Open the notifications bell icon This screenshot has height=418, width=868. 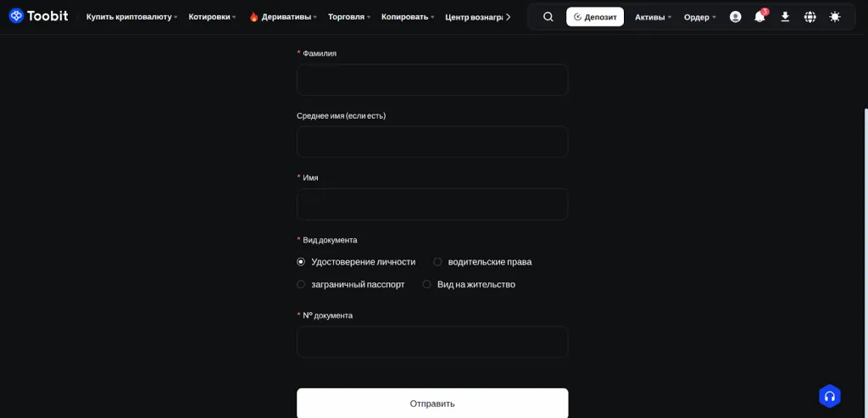pyautogui.click(x=759, y=17)
